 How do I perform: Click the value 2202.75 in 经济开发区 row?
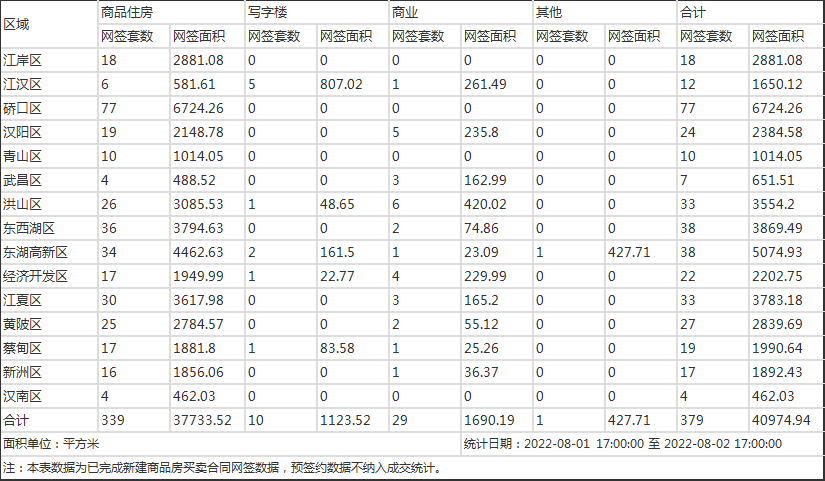point(777,276)
